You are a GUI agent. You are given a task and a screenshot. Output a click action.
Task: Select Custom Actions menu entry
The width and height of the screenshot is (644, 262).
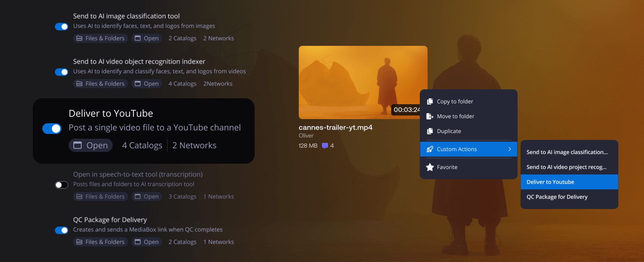pos(469,149)
